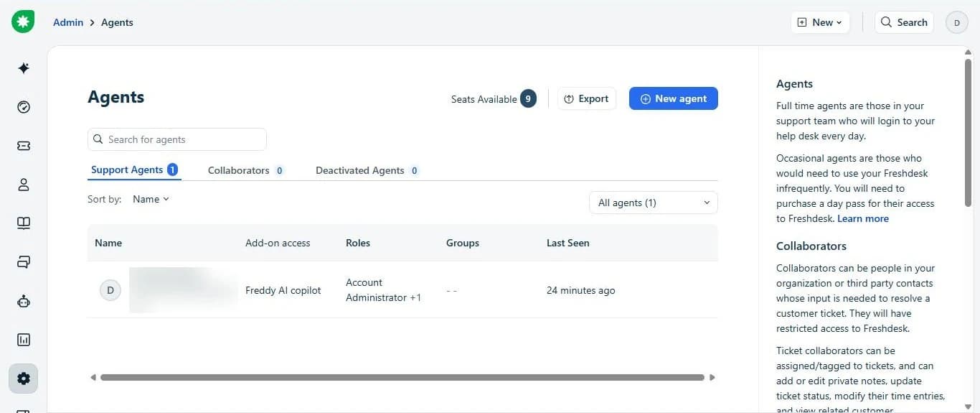
Task: Click the help panel vertical scrollbar
Action: 969,134
